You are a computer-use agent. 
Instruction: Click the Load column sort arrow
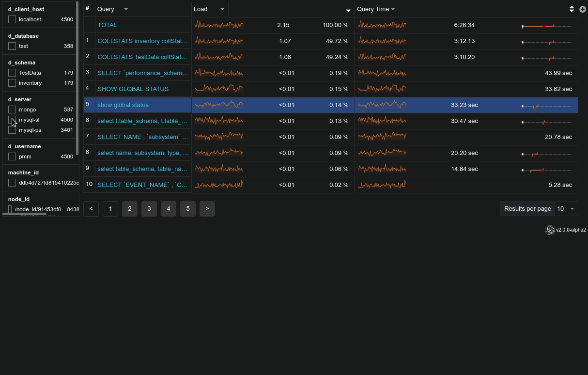(348, 10)
